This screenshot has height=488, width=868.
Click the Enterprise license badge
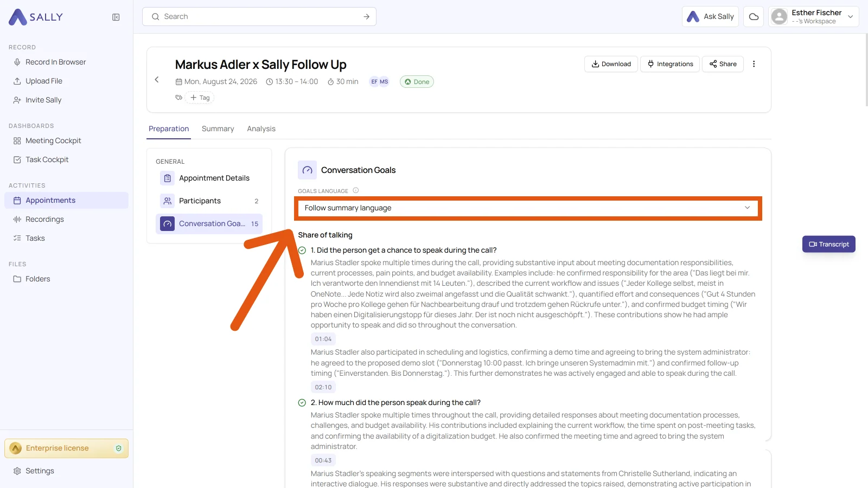66,448
